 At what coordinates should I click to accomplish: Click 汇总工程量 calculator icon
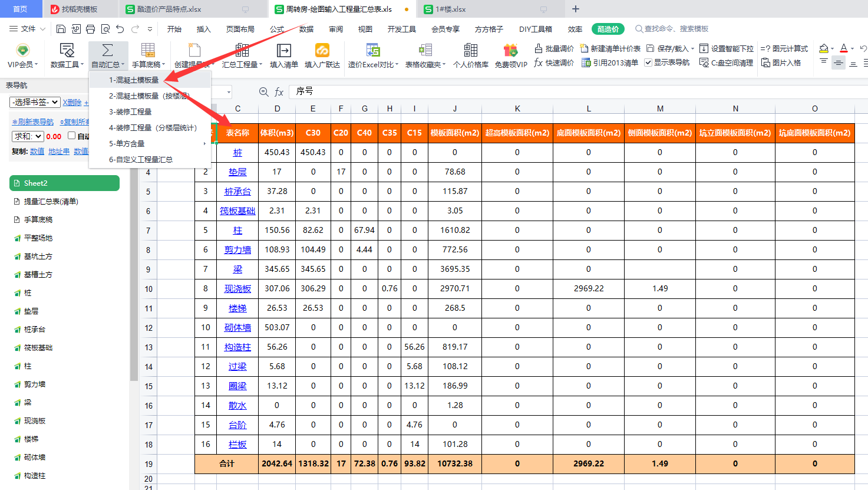coord(242,50)
